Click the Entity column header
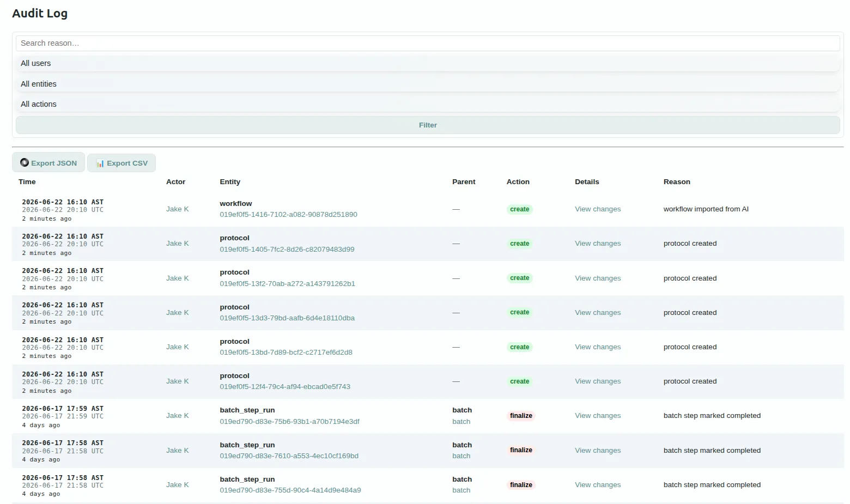 coord(230,182)
